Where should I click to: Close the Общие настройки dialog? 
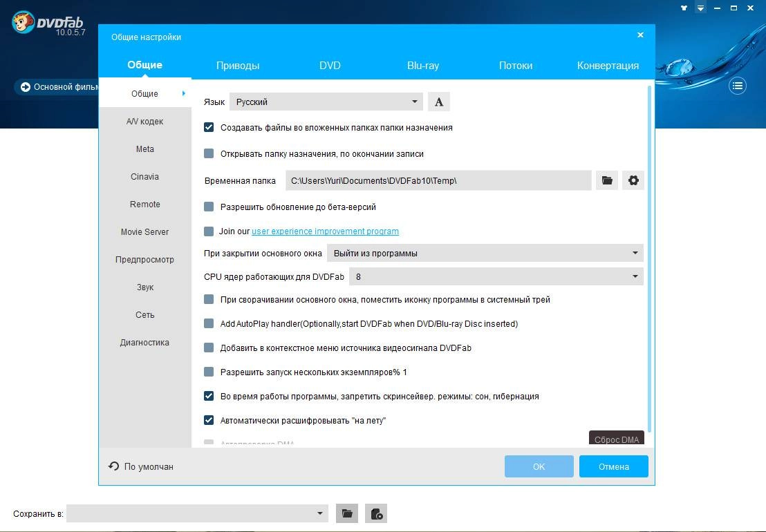pos(640,35)
